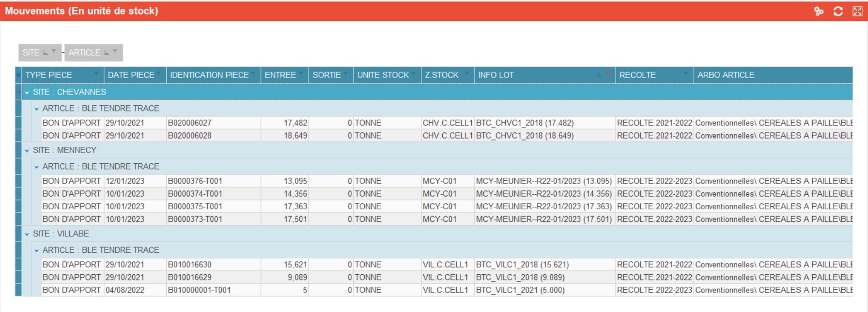
Task: Sort by the IDENTICATION PIECE column header
Action: [209, 75]
